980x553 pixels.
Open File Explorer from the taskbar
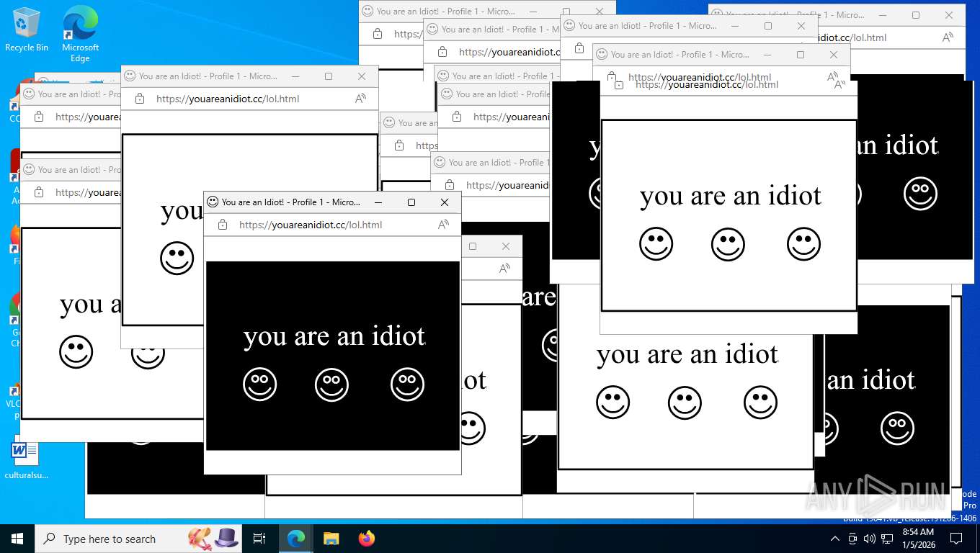coord(331,539)
